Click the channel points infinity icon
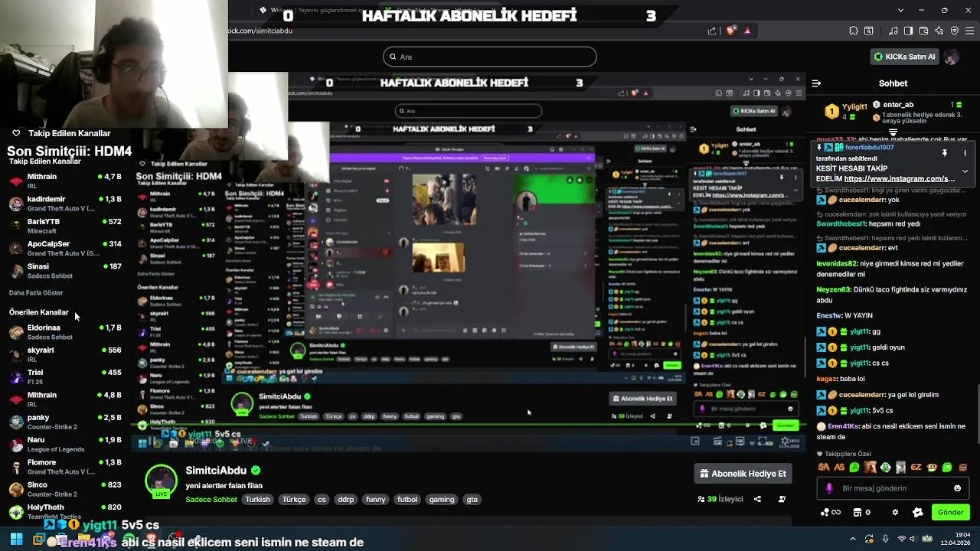 (831, 513)
